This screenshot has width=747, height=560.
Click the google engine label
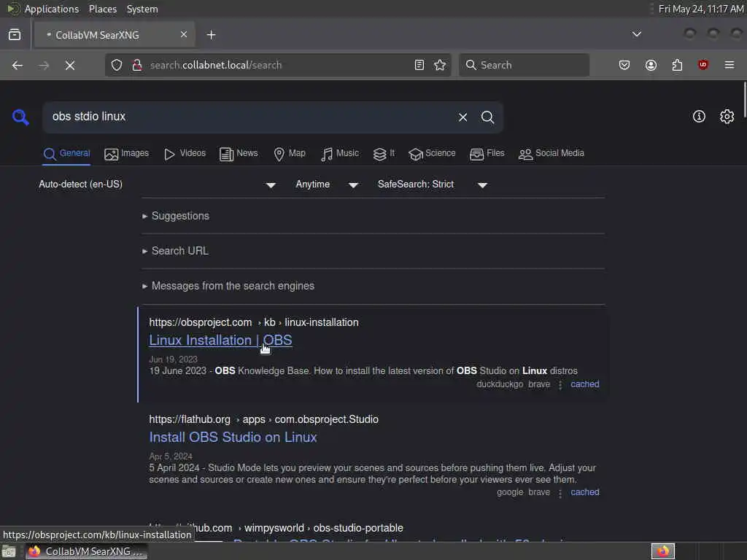[x=510, y=492]
